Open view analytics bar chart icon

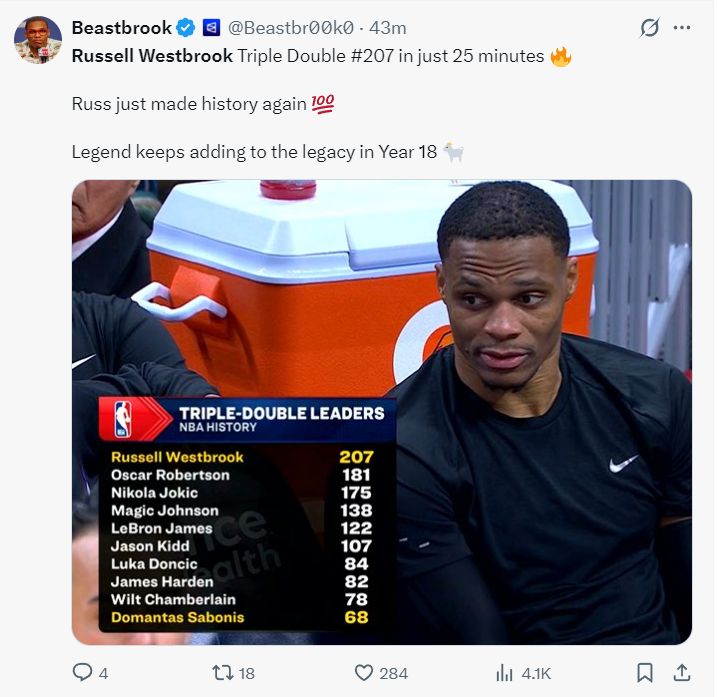[x=505, y=673]
